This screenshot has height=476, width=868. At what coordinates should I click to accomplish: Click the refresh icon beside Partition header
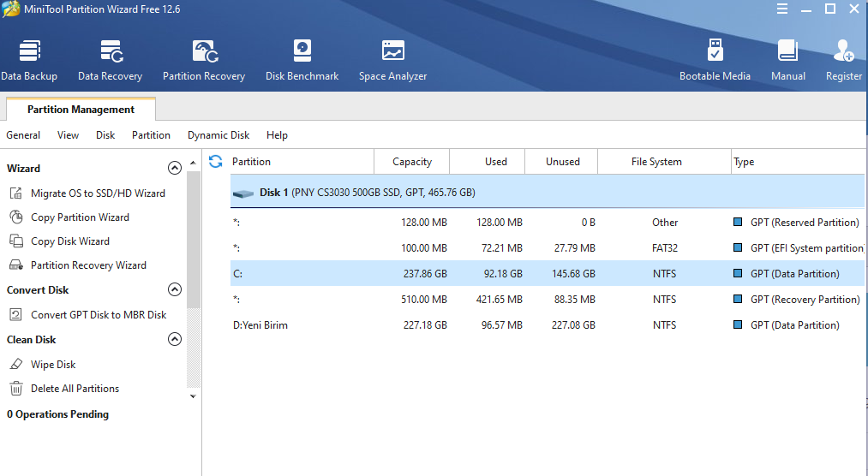pyautogui.click(x=215, y=162)
